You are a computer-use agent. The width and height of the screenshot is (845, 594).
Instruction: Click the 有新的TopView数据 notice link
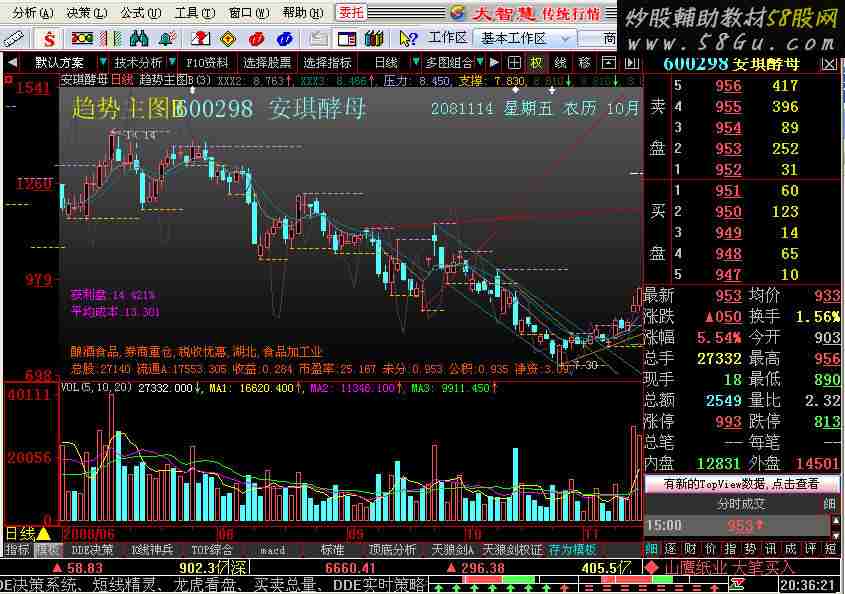point(742,484)
